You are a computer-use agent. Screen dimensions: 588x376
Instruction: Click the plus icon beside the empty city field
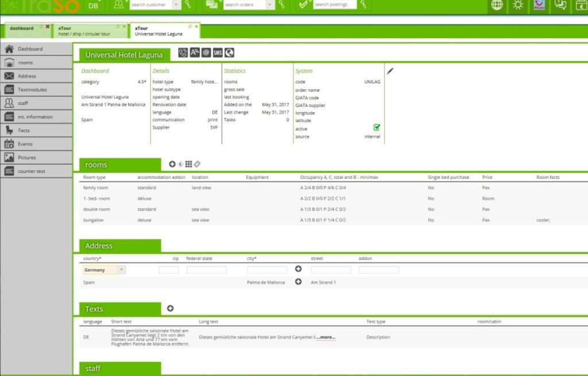click(298, 269)
